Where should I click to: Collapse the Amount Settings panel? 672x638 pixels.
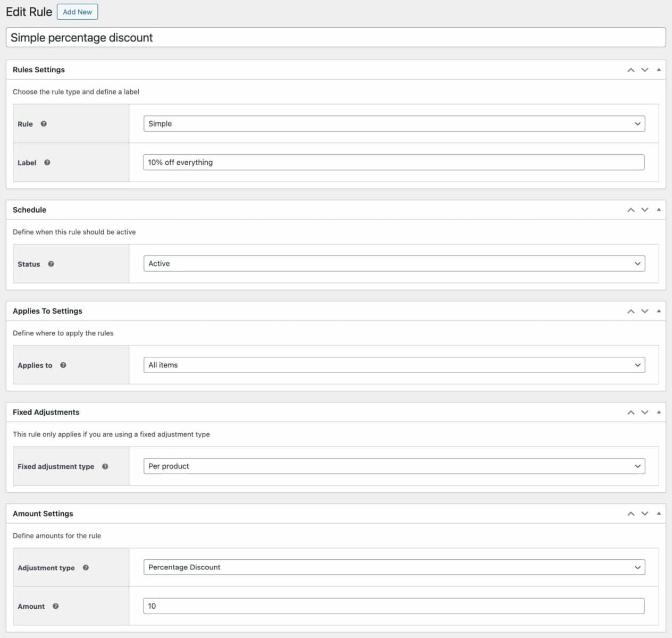click(659, 513)
